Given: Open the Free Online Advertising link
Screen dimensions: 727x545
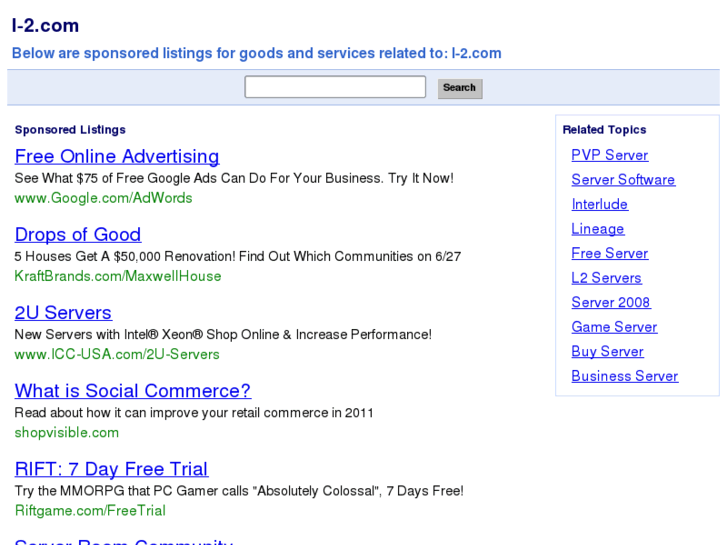Looking at the screenshot, I should coord(117,157).
